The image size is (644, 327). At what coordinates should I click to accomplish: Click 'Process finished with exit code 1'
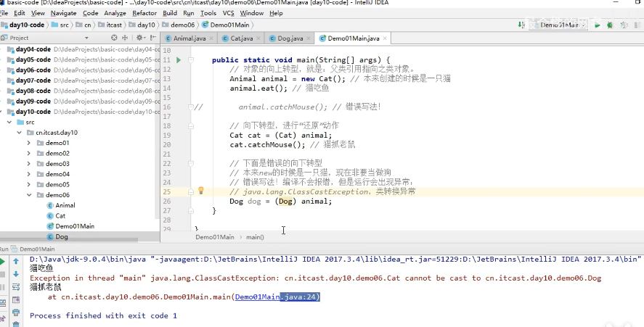click(x=103, y=315)
